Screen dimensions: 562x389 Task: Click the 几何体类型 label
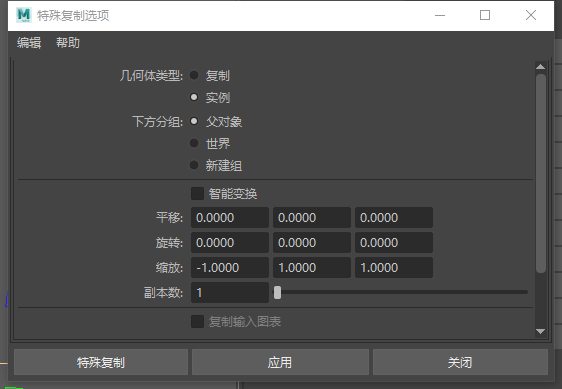pos(151,76)
